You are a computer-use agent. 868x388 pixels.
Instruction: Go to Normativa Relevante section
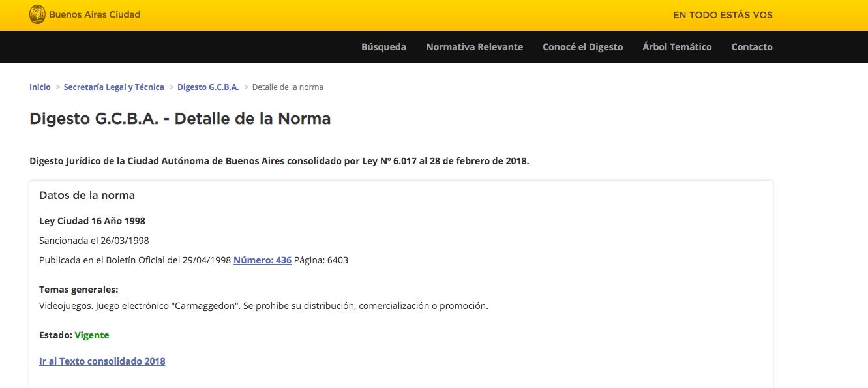pyautogui.click(x=474, y=47)
